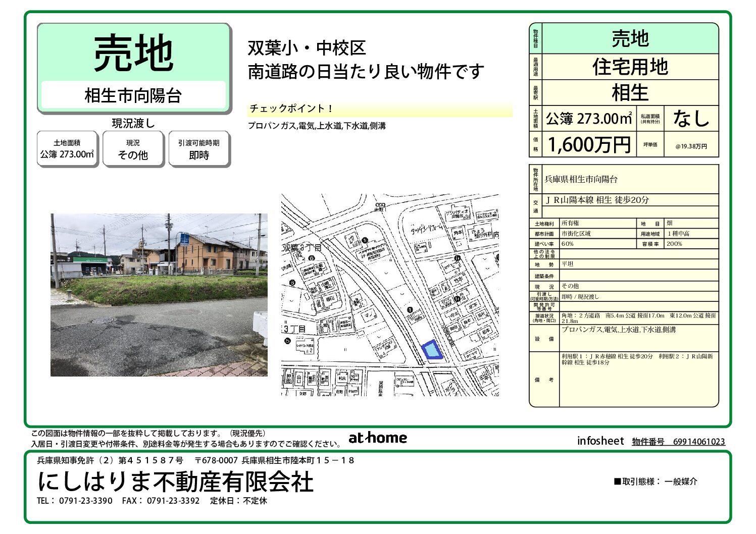
Task: Click utilities text in the 設備 row
Action: click(619, 330)
